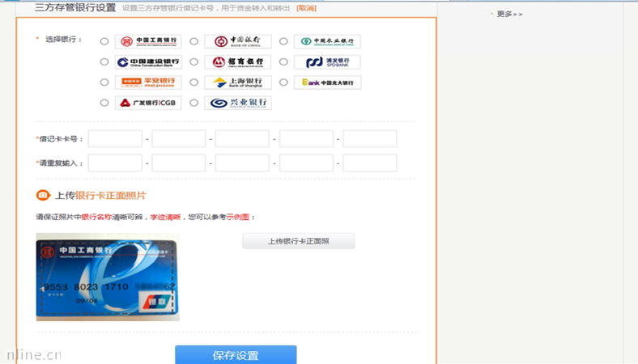
Task: Select the ICBC 中国工商银行 radio button
Action: [x=104, y=41]
